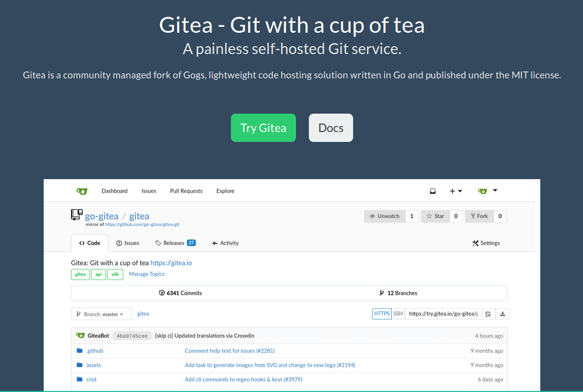Click the assets folder icon
Screen dimensions: 583x392
[x=79, y=365]
